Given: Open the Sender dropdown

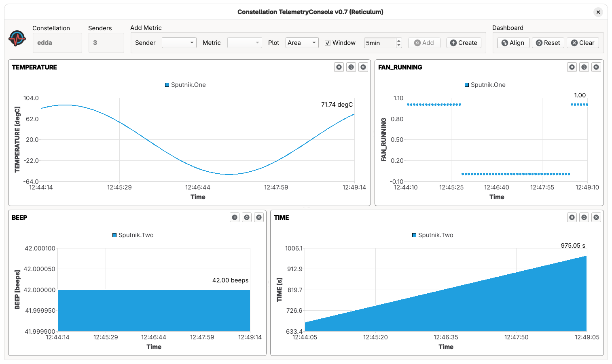Looking at the screenshot, I should click(x=179, y=42).
